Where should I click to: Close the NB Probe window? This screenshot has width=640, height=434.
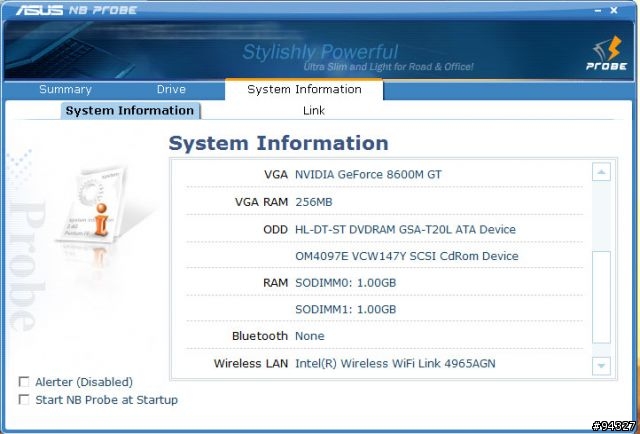click(614, 10)
